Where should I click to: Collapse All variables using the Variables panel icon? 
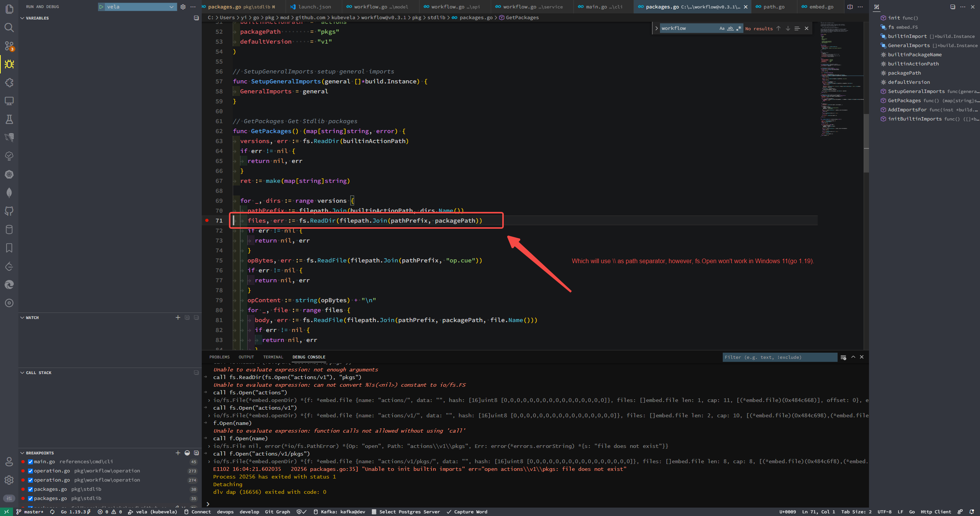196,18
